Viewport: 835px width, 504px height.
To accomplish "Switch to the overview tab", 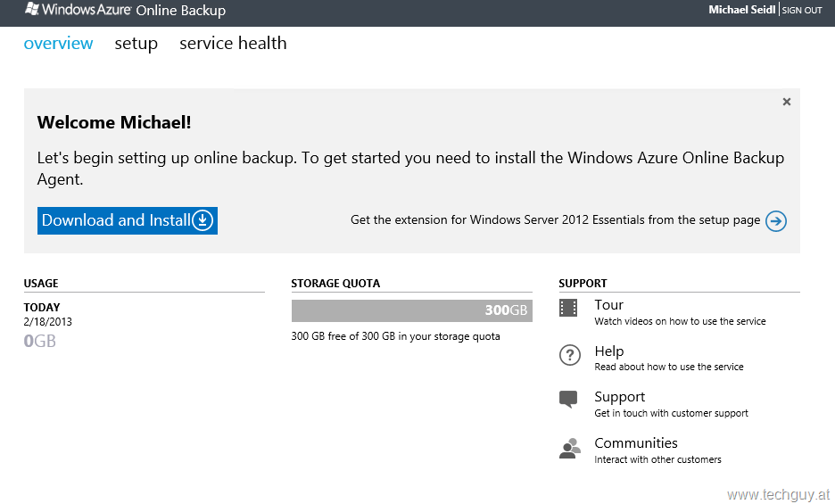I will (58, 43).
